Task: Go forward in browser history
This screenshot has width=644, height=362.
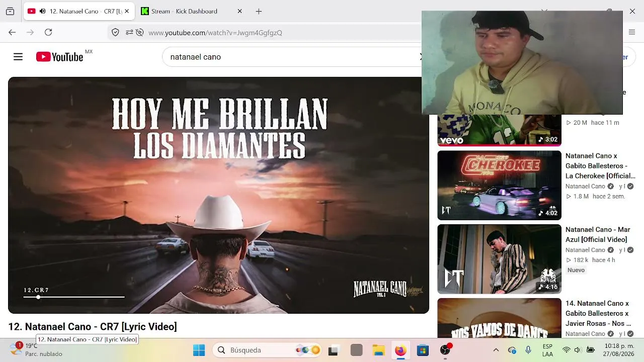Action: point(30,32)
